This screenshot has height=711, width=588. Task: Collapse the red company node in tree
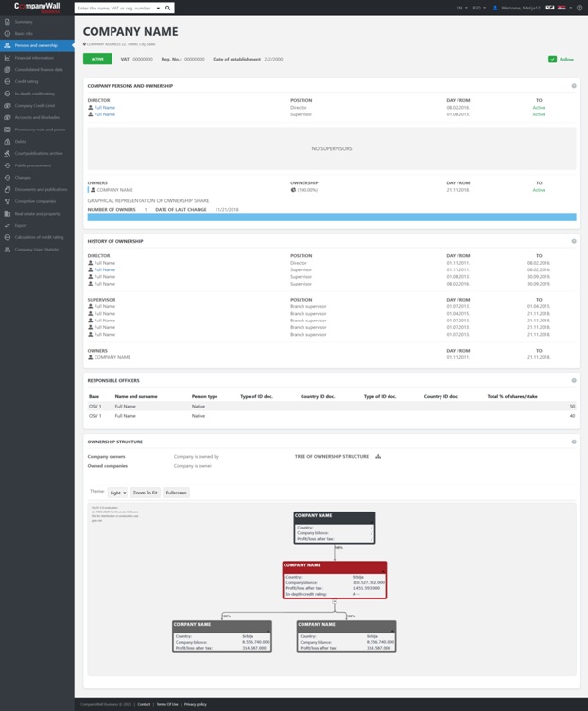335,601
